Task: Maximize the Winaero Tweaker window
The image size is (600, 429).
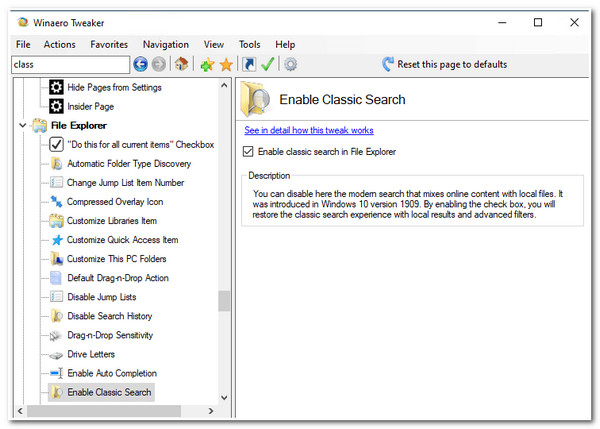Action: [538, 23]
